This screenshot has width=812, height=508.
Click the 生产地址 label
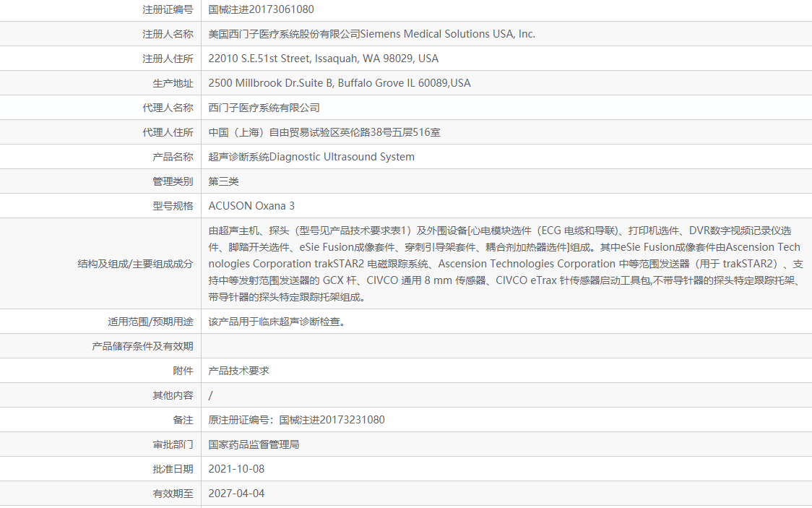[173, 83]
